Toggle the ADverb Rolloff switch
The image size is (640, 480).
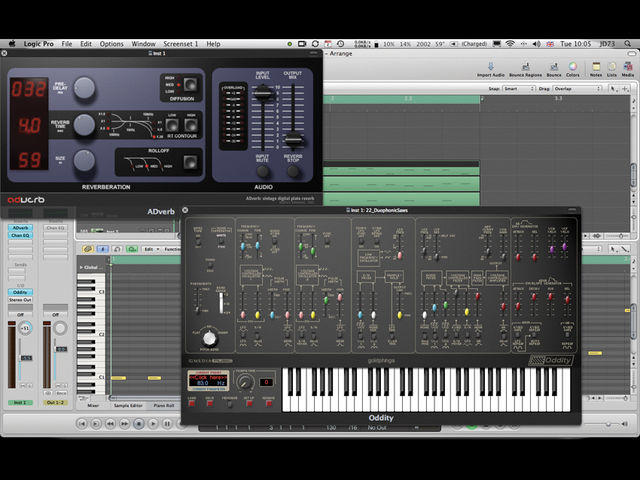(x=190, y=162)
